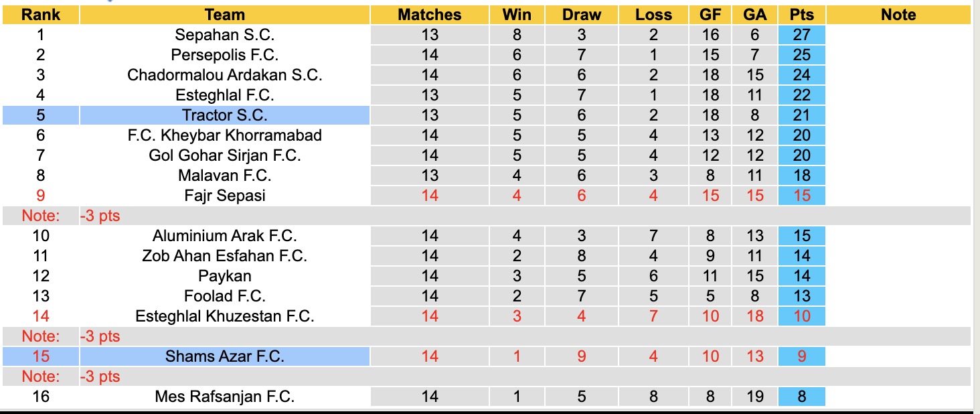
Task: Click the Note column header
Action: [898, 15]
